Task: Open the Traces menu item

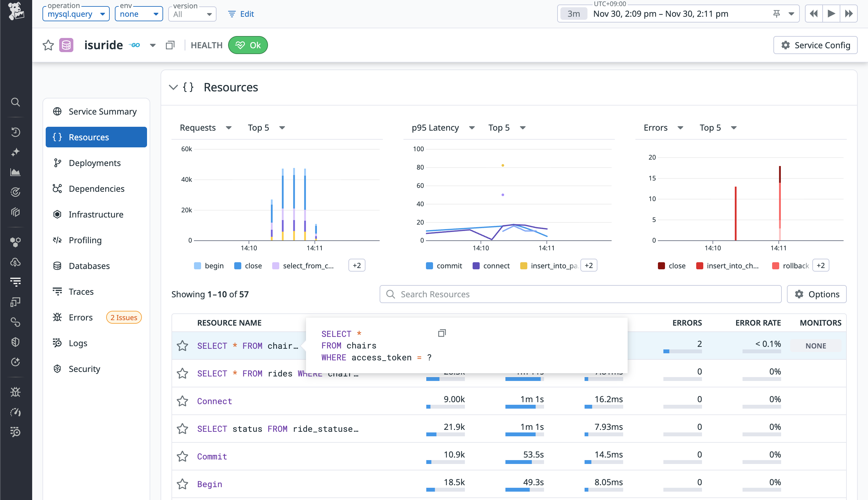Action: (x=81, y=292)
